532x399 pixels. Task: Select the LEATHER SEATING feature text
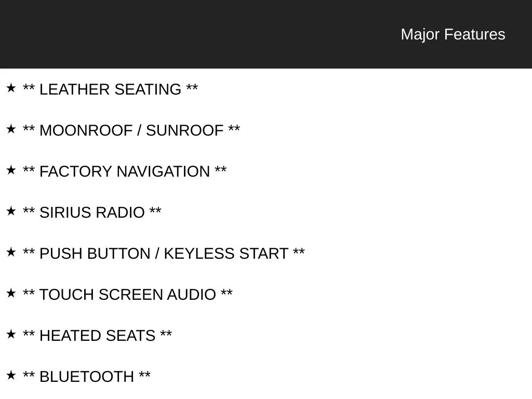coord(110,89)
